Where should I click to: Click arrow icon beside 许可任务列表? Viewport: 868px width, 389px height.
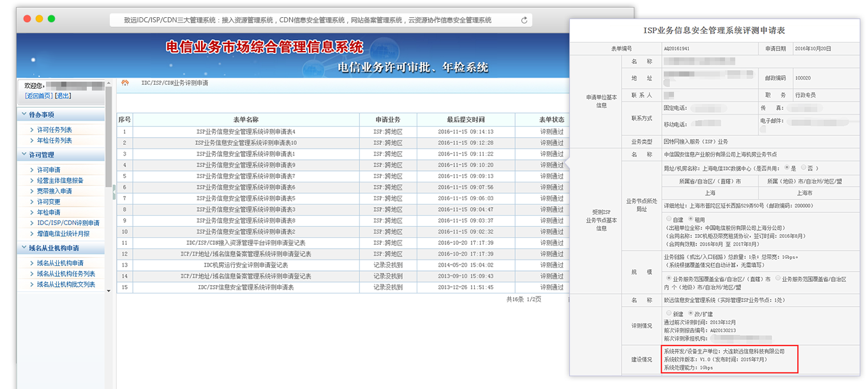(31, 130)
